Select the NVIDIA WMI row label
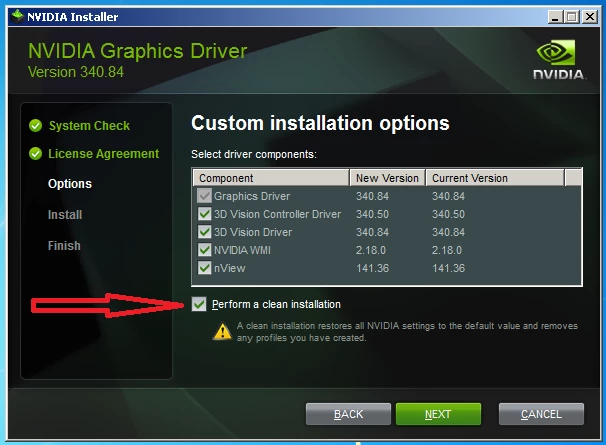The width and height of the screenshot is (606, 445). [242, 250]
